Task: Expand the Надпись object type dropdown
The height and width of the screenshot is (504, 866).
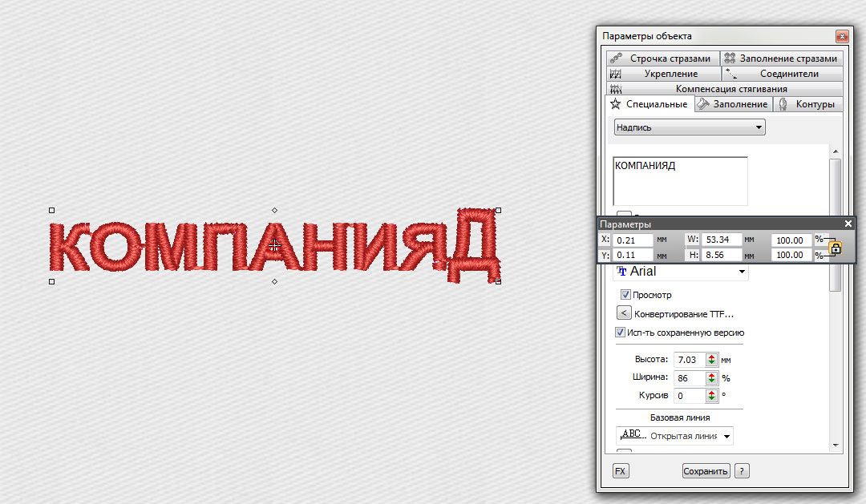Action: (690, 127)
